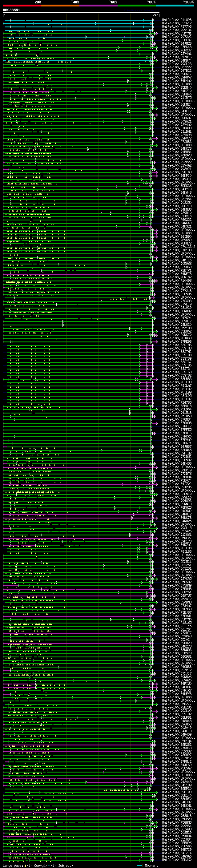Select the UniRef100_Q41189 label

point(177,785)
